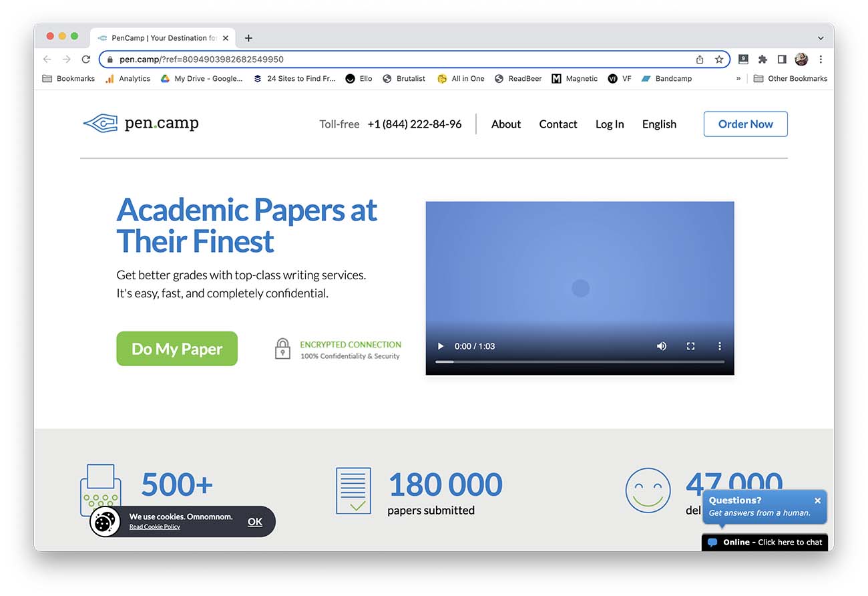Go back with the browser back arrow
The width and height of the screenshot is (868, 596).
47,59
